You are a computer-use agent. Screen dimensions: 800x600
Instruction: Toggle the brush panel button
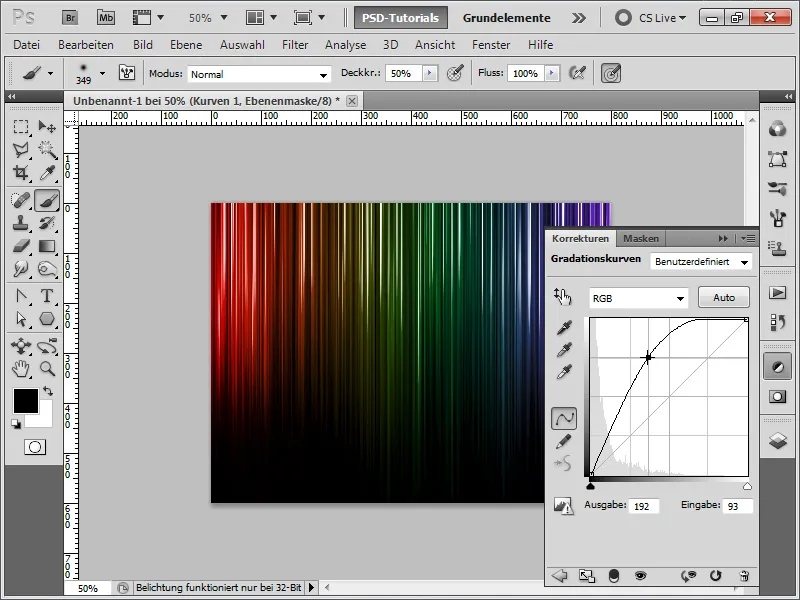[x=127, y=73]
